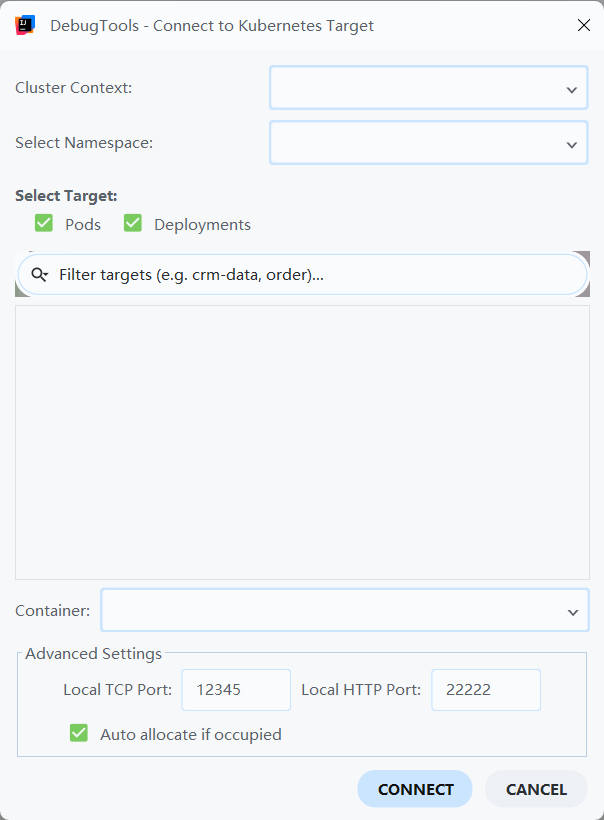Image resolution: width=604 pixels, height=820 pixels.
Task: Click the Local HTTP Port field
Action: click(x=486, y=690)
